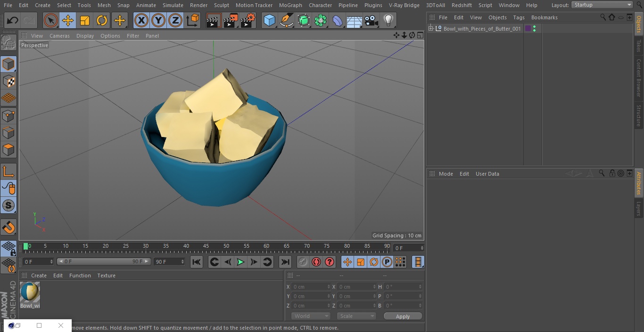Add a Floor environment object
Viewport: 644px width, 332px height.
tap(355, 21)
